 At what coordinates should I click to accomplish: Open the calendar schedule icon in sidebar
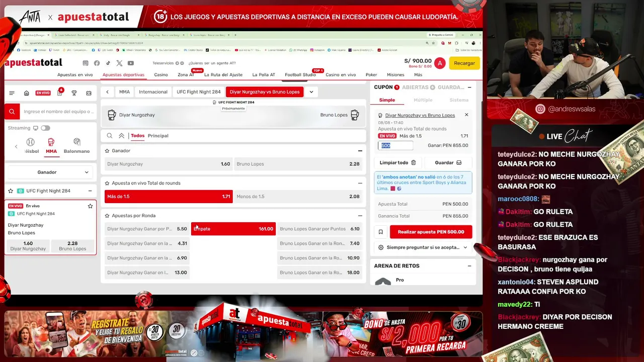click(x=89, y=93)
